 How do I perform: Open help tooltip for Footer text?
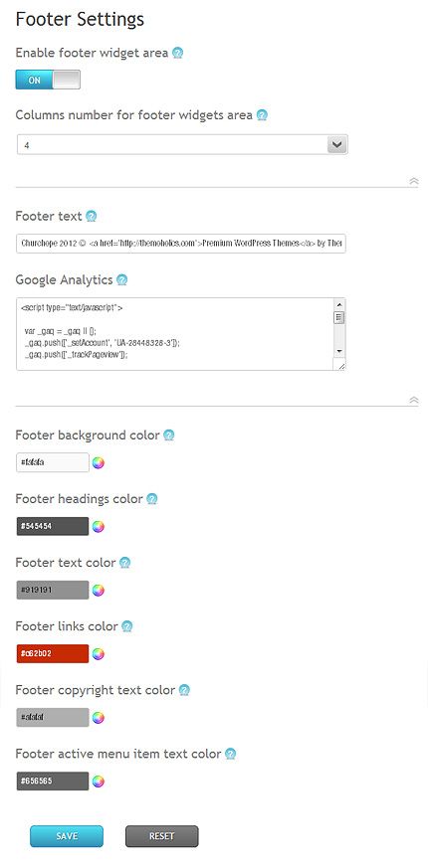(x=92, y=216)
